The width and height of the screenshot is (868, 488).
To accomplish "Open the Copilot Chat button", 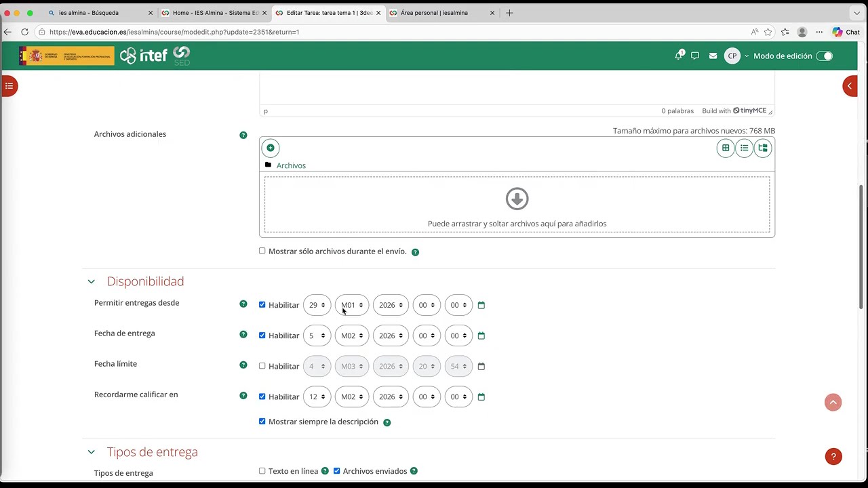I will pos(846,32).
